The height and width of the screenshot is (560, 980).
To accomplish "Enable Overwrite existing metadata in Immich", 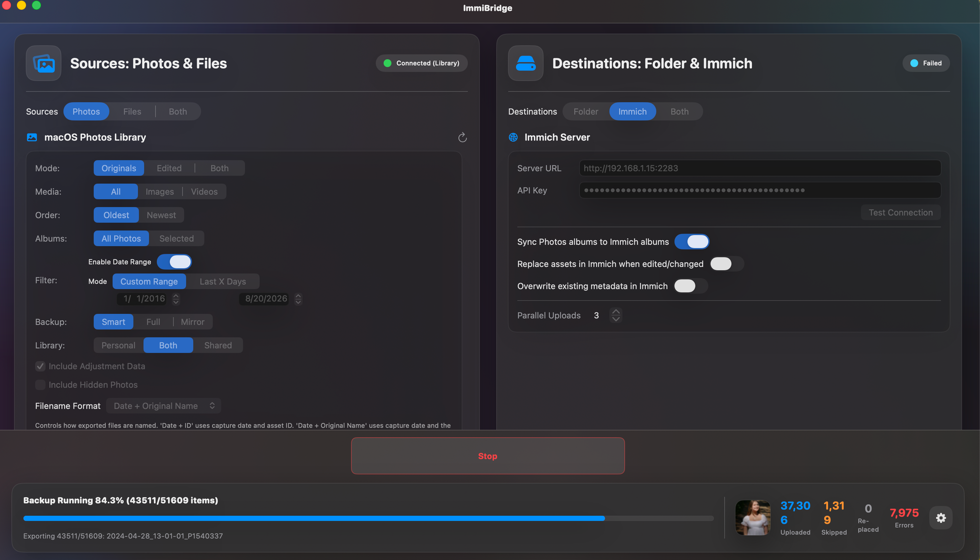I will [x=691, y=286].
